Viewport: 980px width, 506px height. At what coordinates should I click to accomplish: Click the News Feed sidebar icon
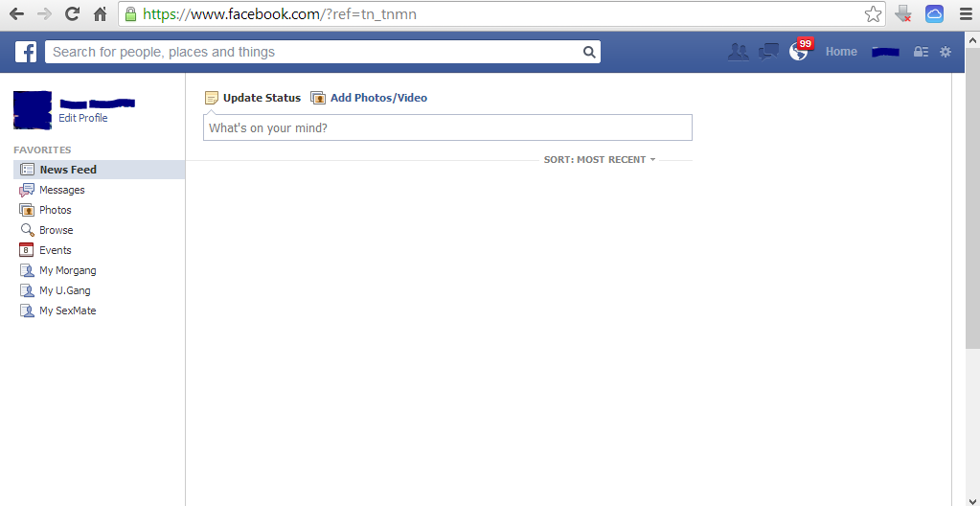coord(27,170)
